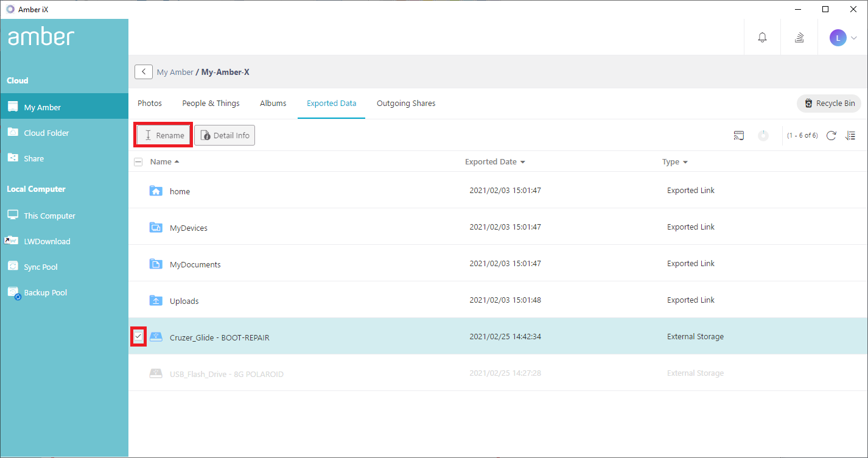Click the MyDevices folder icon
The image size is (868, 458).
pyautogui.click(x=156, y=227)
